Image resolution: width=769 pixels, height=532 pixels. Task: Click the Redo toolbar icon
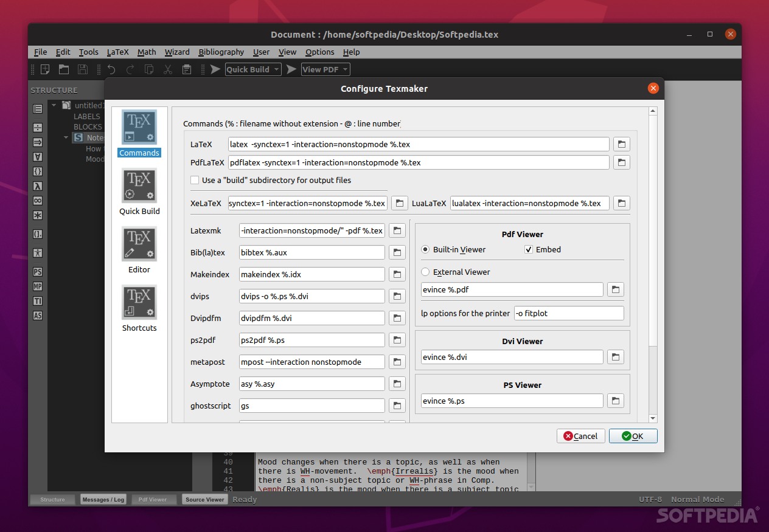130,69
